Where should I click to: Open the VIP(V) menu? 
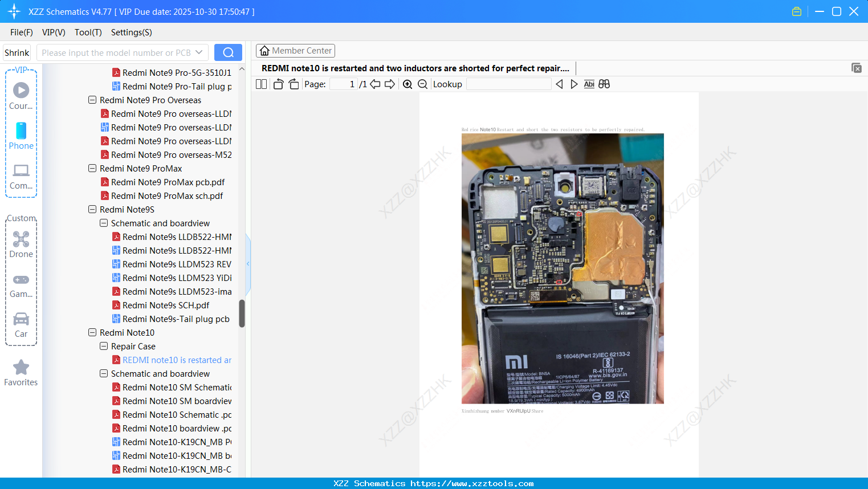(53, 32)
